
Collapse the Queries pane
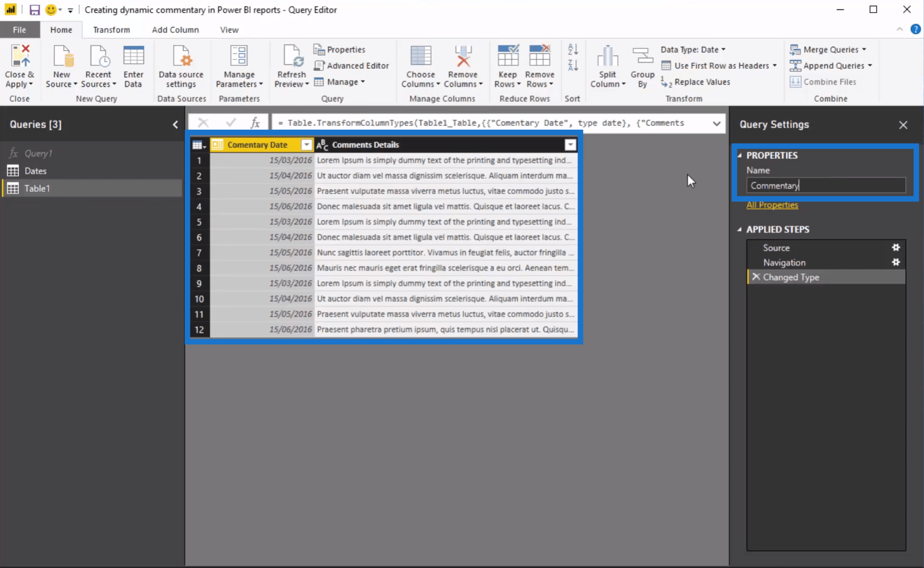click(x=175, y=125)
